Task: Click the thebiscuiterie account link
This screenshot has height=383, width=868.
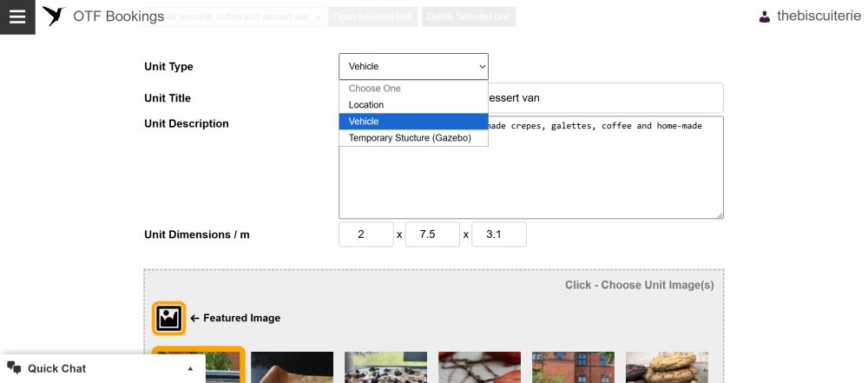Action: coord(819,17)
